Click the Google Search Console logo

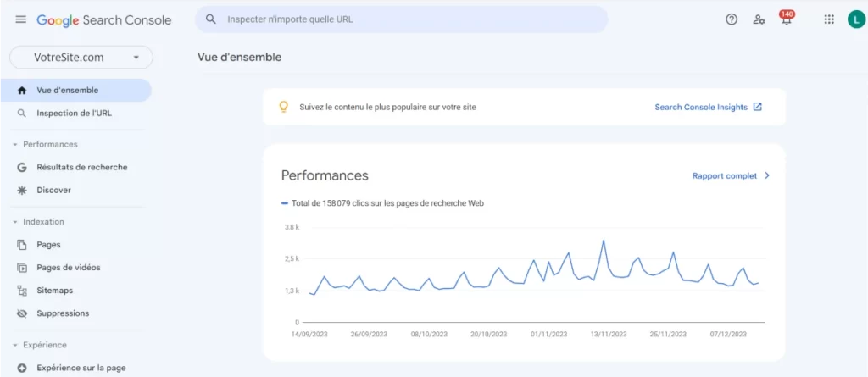[x=104, y=20]
